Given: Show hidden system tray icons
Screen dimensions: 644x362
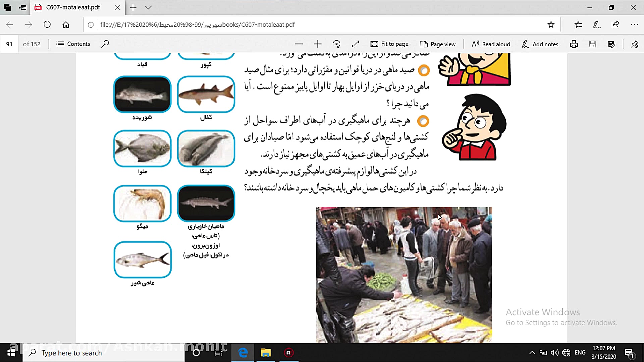Looking at the screenshot, I should click(532, 353).
